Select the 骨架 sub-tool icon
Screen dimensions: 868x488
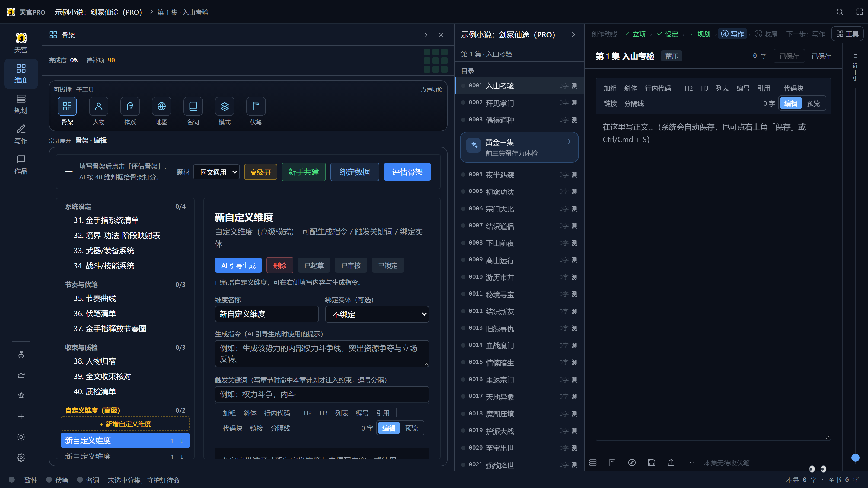[x=67, y=107]
